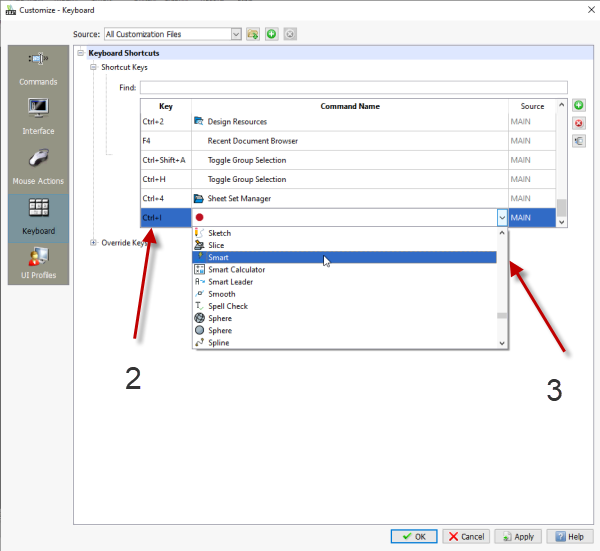This screenshot has width=600, height=551.
Task: Click the Smooth command icon
Action: 199,294
